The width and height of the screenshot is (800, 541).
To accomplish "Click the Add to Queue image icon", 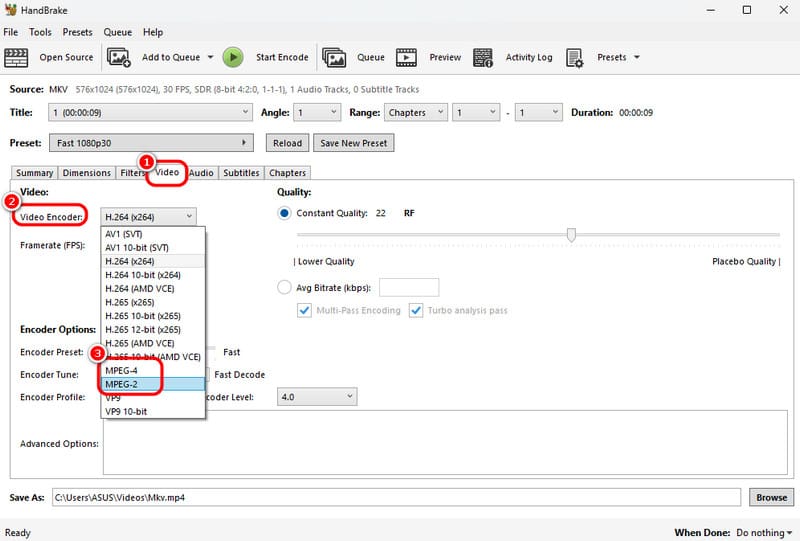I will (118, 58).
